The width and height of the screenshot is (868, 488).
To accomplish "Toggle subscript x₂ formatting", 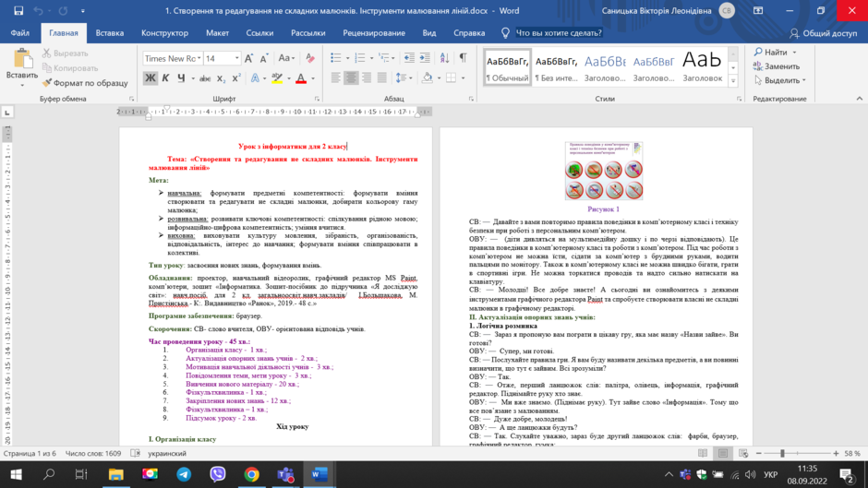I will click(221, 78).
